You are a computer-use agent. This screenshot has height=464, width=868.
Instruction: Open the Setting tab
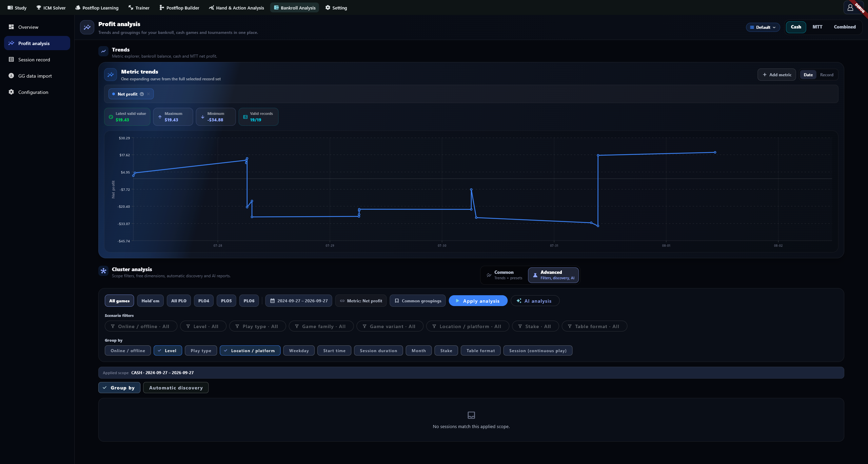[x=336, y=7]
